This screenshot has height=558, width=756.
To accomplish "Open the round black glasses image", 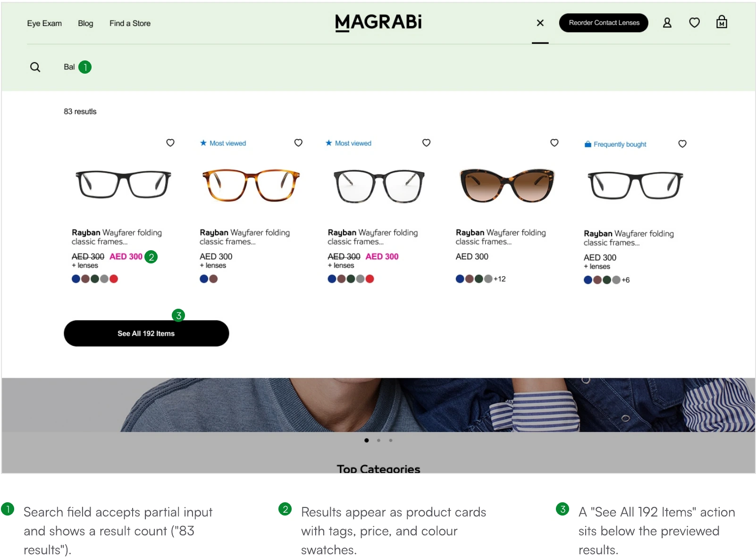I will click(379, 186).
